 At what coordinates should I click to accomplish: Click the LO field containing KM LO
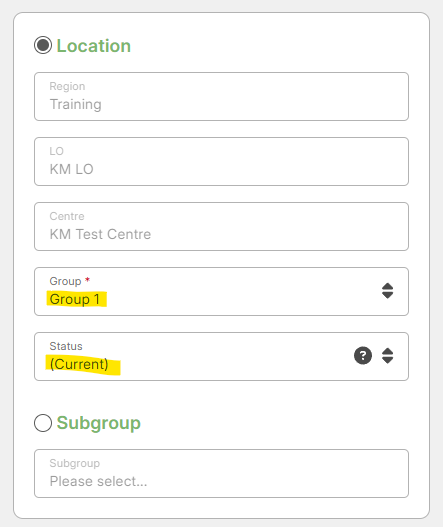coord(222,161)
